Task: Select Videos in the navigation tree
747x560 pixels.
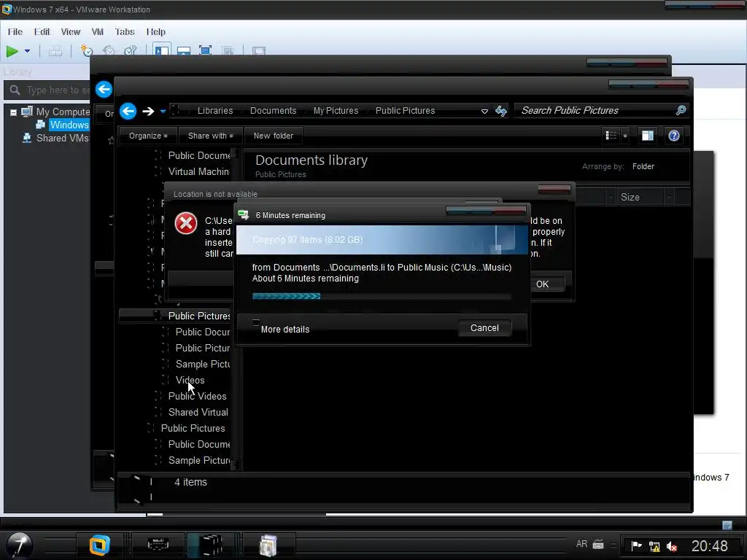Action: (x=190, y=381)
